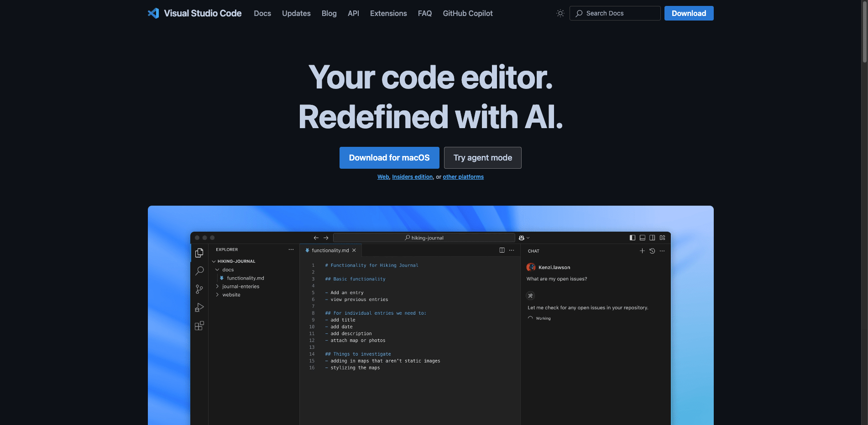The width and height of the screenshot is (868, 425).
Task: Select the functionality.md editor tab
Action: coord(329,250)
